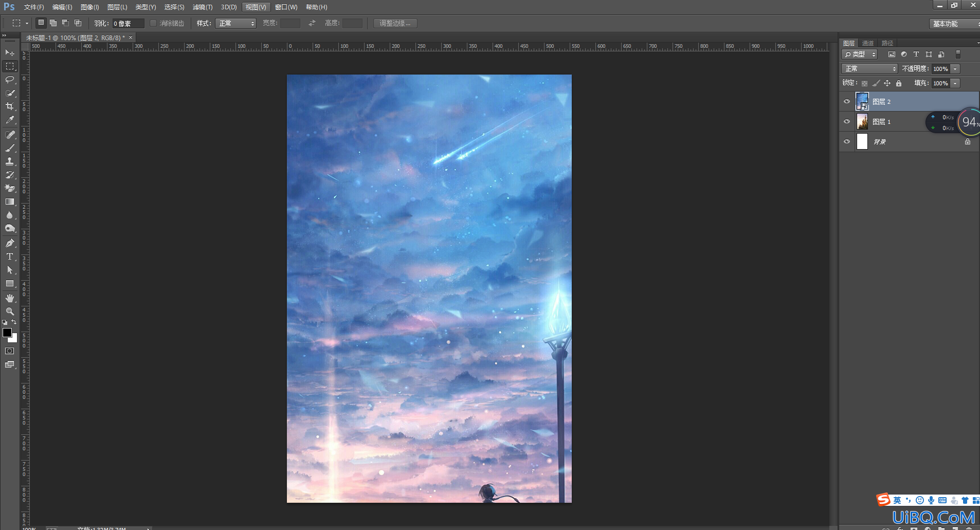Select the Gradient tool

10,202
